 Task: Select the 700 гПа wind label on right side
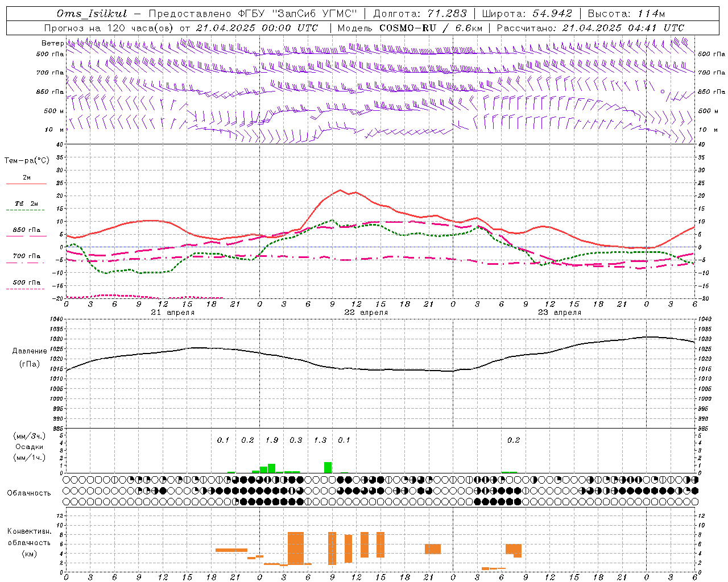712,73
